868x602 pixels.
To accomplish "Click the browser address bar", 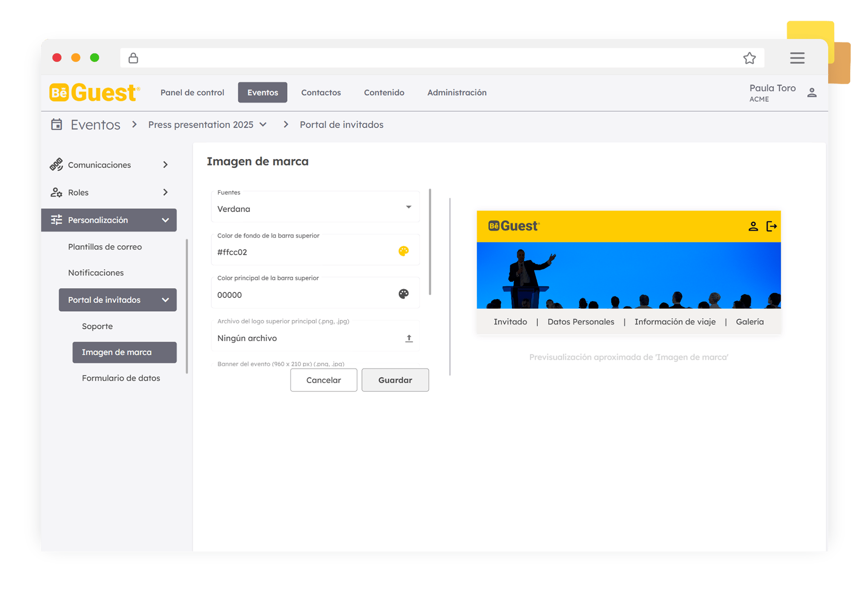I will tap(442, 58).
